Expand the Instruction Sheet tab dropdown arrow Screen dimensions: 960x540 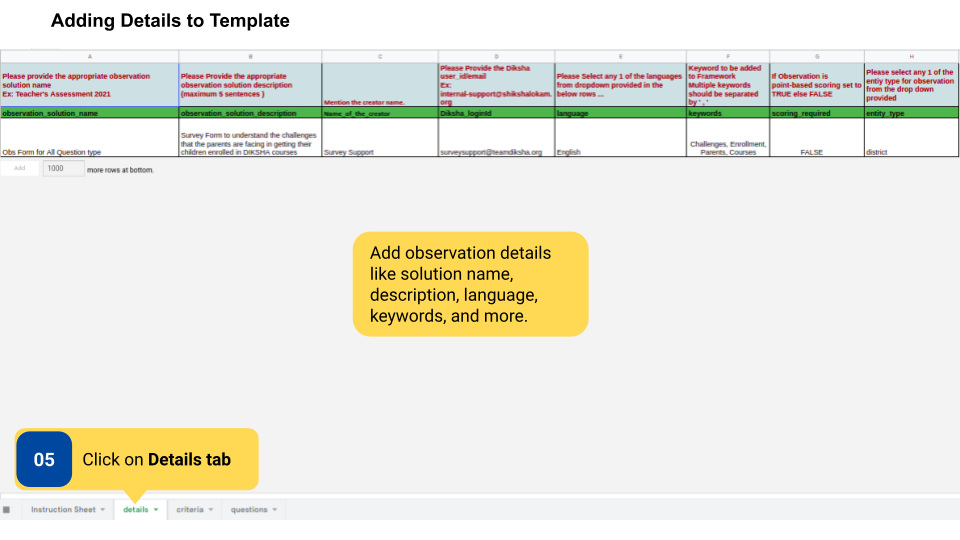click(104, 510)
